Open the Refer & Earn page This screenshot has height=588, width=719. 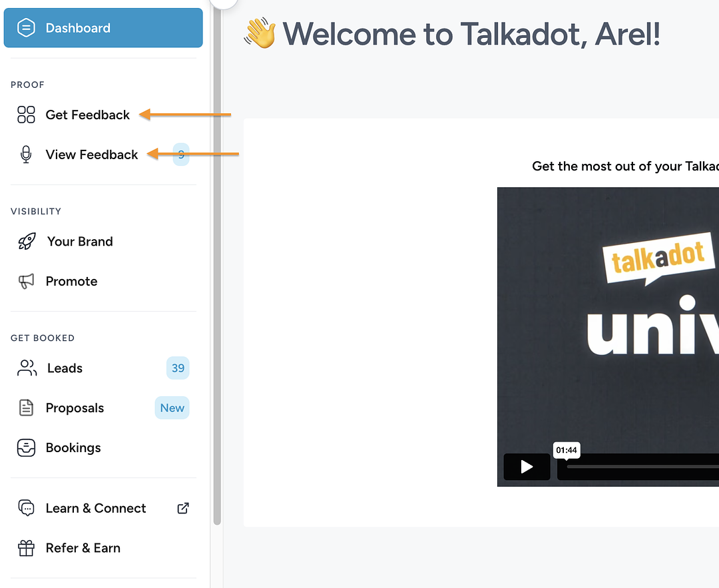[x=83, y=548]
